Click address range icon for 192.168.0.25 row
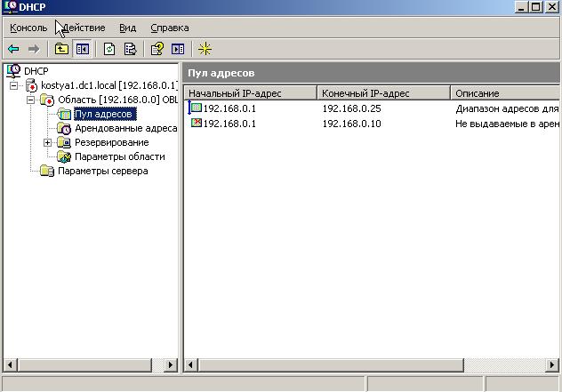 [x=196, y=108]
